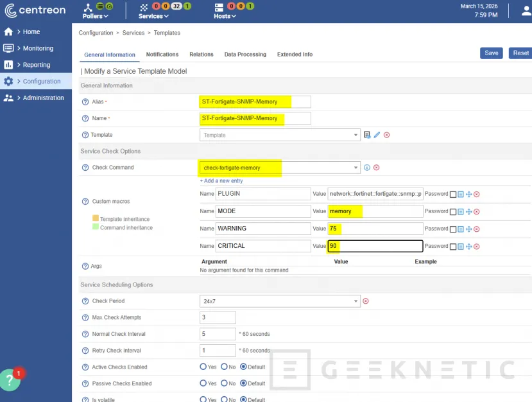Remove the Check Command using the red delete icon
The width and height of the screenshot is (532, 402).
pyautogui.click(x=376, y=167)
